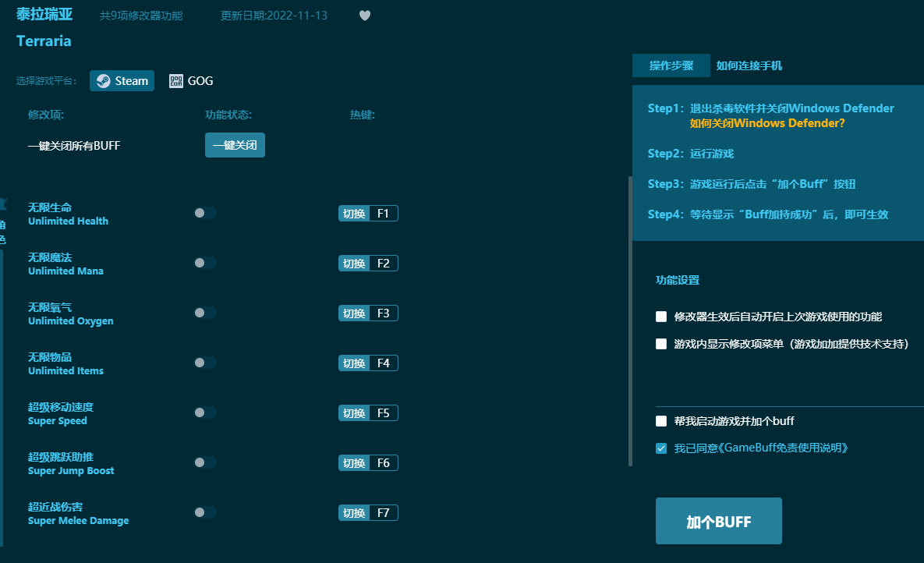Toggle Unlimited Items switch
Image resolution: width=924 pixels, height=563 pixels.
pos(205,363)
